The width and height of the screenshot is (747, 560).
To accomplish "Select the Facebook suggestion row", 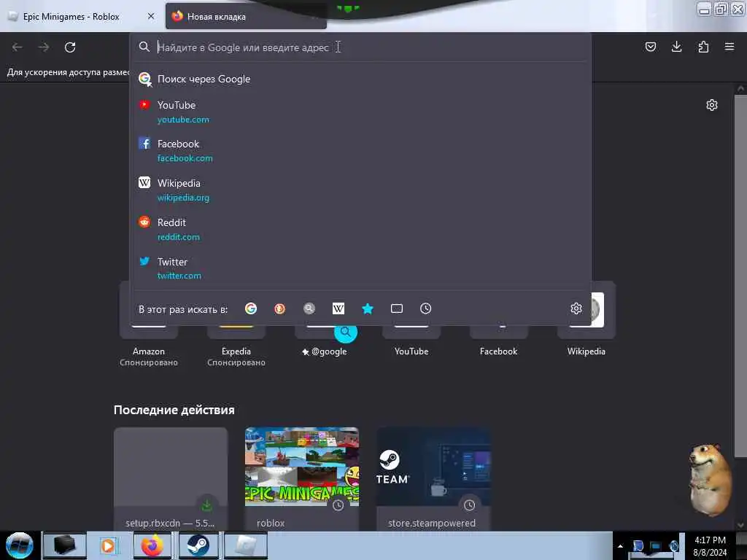I will (x=360, y=150).
